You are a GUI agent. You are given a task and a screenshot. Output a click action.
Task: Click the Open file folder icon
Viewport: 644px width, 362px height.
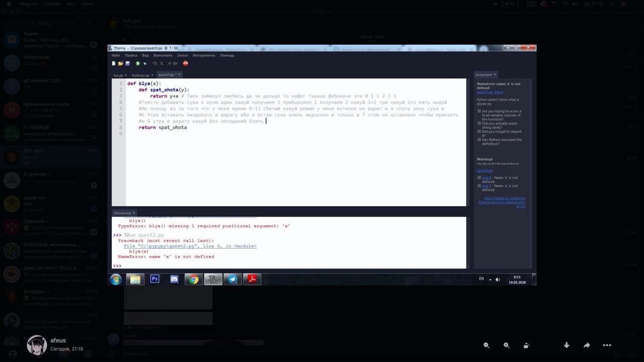point(121,63)
